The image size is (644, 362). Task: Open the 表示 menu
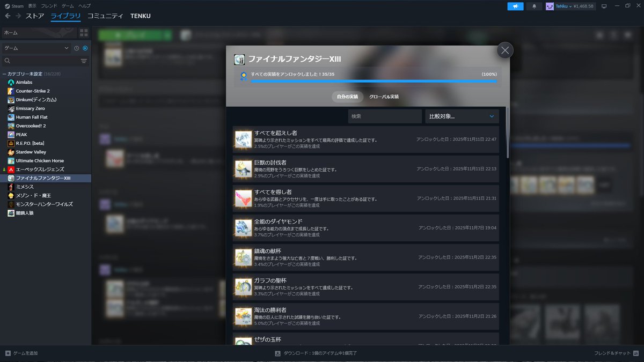coord(32,5)
